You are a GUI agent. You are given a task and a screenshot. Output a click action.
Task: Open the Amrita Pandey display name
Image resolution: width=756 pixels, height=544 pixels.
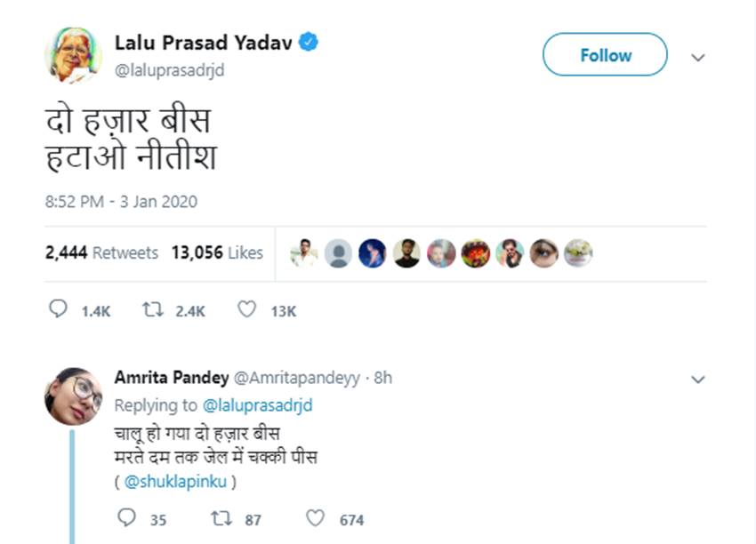point(171,377)
